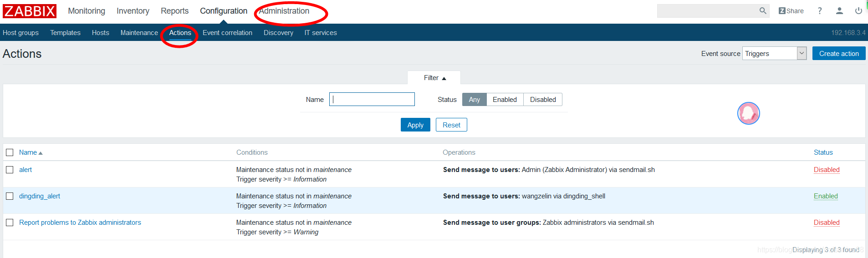
Task: Sort actions by Name column
Action: tap(31, 152)
